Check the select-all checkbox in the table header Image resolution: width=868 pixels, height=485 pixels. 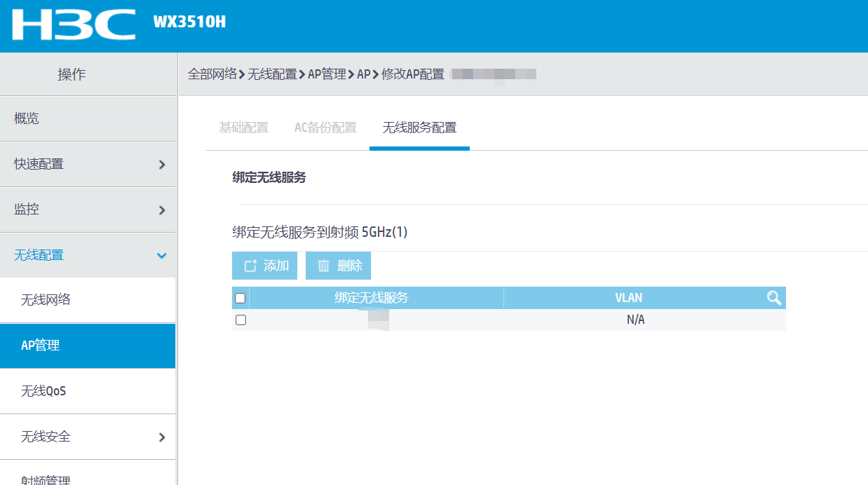[x=240, y=297]
